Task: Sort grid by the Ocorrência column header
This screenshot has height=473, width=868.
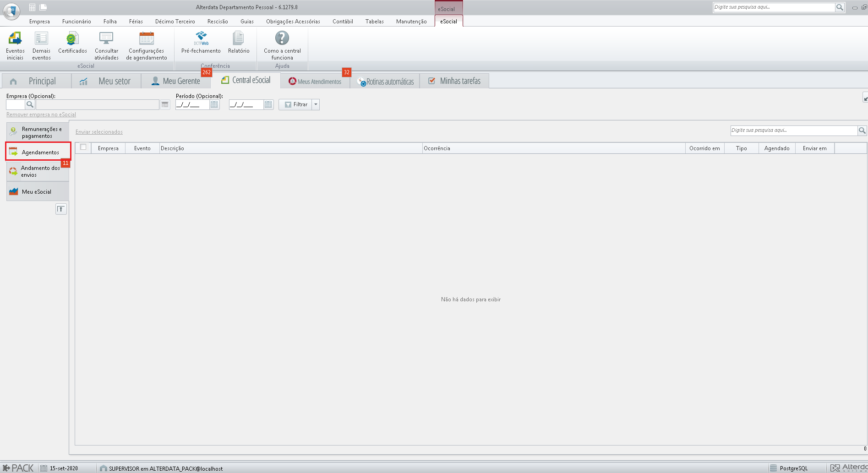Action: (554, 148)
